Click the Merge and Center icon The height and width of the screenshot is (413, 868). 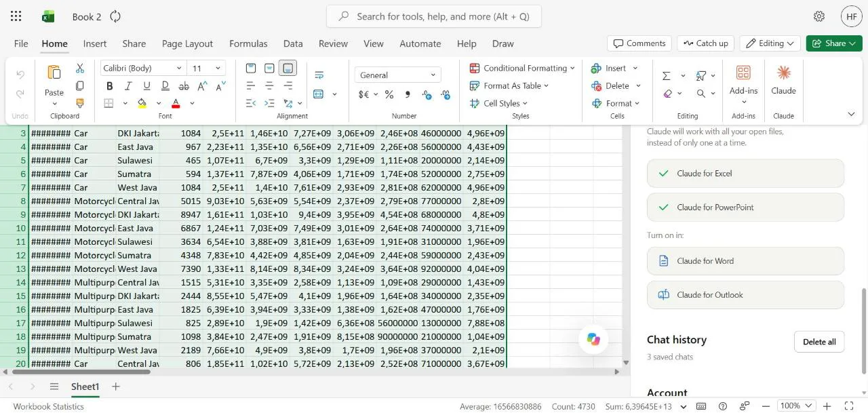319,94
